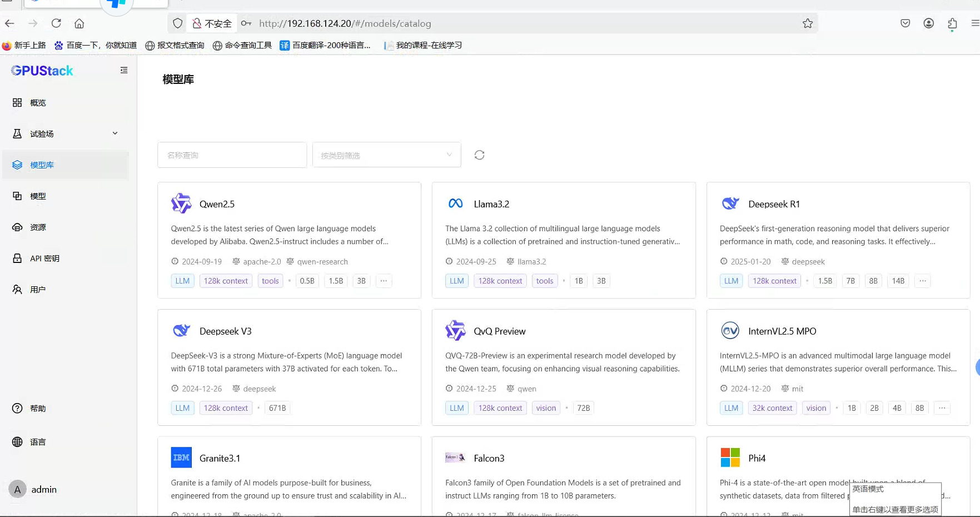Click 32k context tag on InternVL2.5 MPO

pyautogui.click(x=772, y=408)
